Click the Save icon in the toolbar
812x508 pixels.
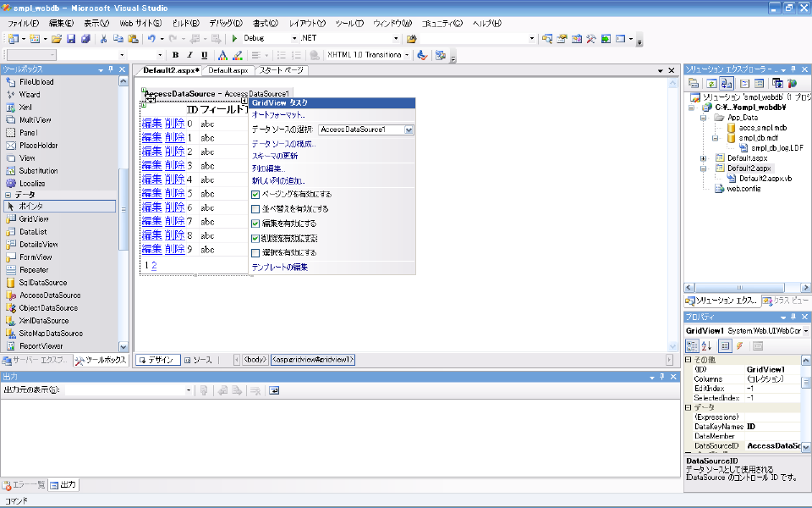(x=71, y=39)
